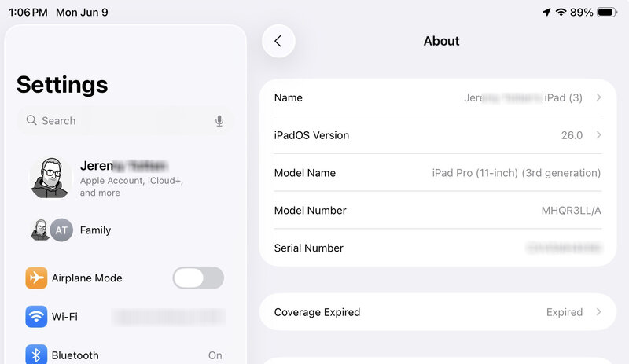Tap the search magnifying glass icon
Screen dimensions: 629x364
pyautogui.click(x=31, y=120)
